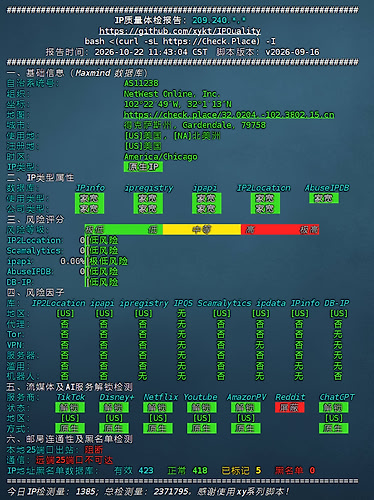Click the red 远端25端口不可达 message
Screen dimensions: 374x500
click(x=74, y=460)
